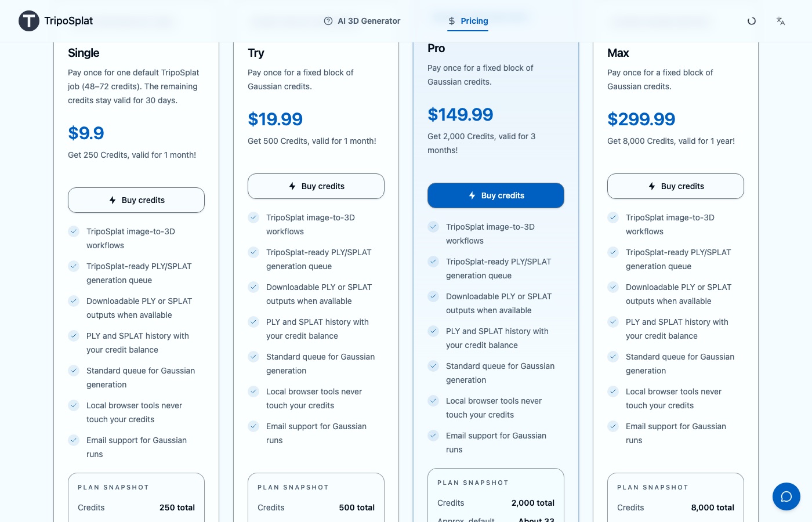Click the lightning bolt on Single plan's button
Image resolution: width=812 pixels, height=522 pixels.
click(113, 200)
